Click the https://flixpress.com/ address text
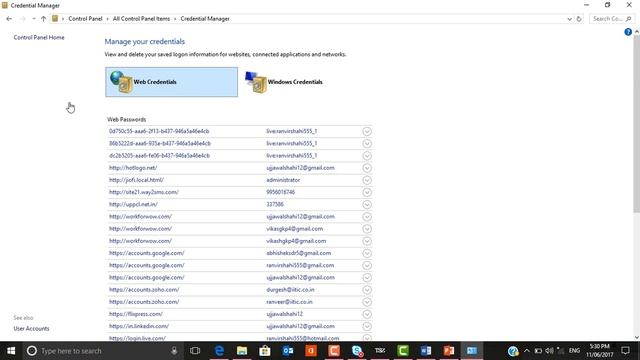The width and height of the screenshot is (640, 360). tap(136, 314)
